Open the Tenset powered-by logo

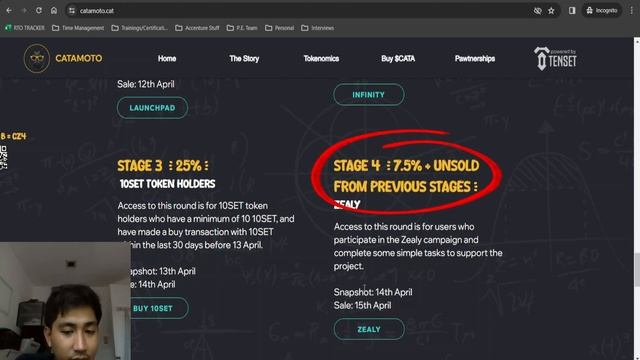(555, 58)
